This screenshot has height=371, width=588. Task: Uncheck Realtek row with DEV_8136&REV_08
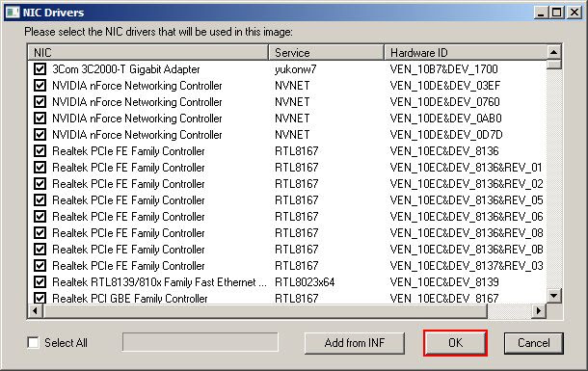(x=40, y=233)
